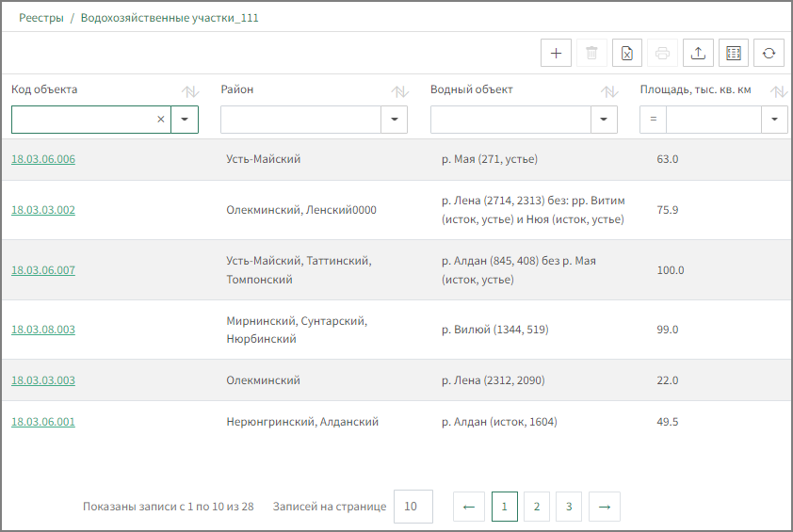Screen dimensions: 793x532
Task: Open record 18.03.06.006
Action: [43, 159]
